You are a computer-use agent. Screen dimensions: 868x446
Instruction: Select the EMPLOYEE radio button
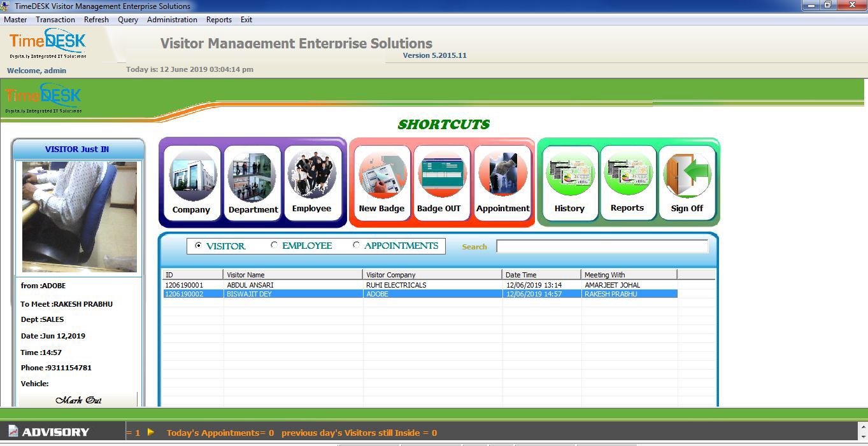coord(274,246)
